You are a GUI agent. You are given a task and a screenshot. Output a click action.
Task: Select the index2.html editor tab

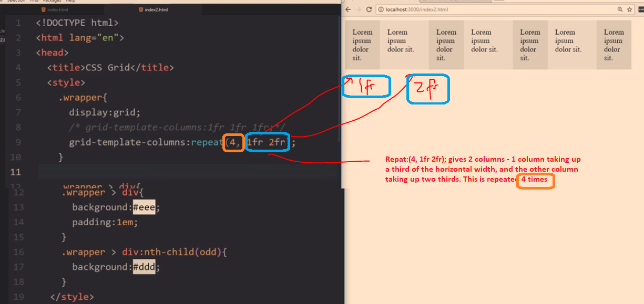[156, 9]
